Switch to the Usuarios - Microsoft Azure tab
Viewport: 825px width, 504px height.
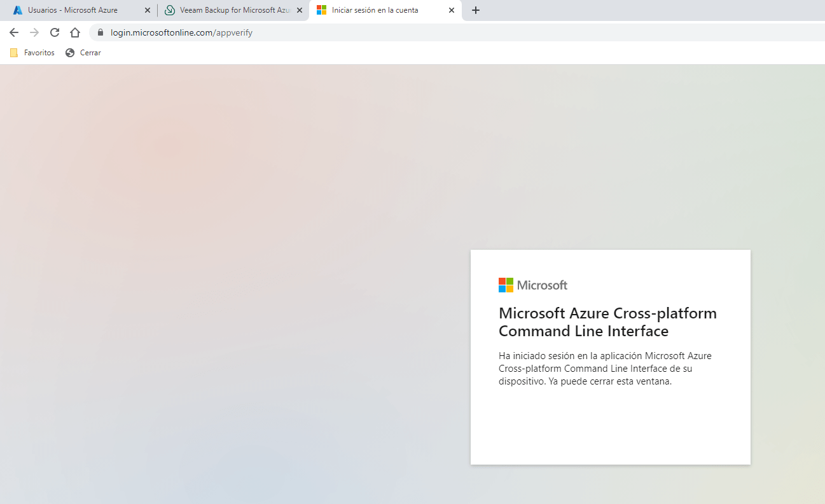80,10
